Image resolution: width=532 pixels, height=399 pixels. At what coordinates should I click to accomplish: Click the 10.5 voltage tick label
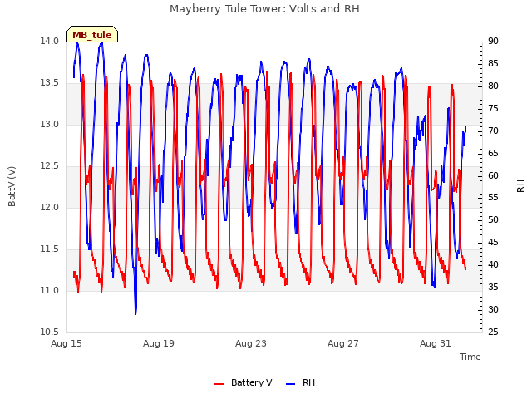point(50,332)
